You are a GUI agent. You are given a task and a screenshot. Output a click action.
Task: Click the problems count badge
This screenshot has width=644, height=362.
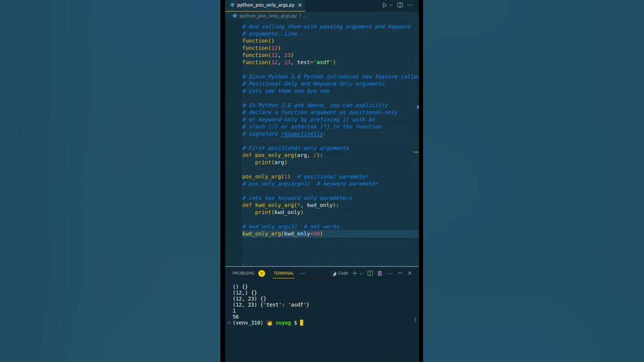point(262,274)
